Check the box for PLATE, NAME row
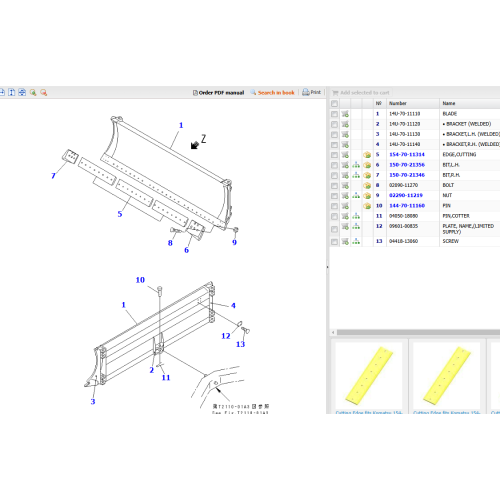The height and width of the screenshot is (500, 500). click(x=334, y=229)
